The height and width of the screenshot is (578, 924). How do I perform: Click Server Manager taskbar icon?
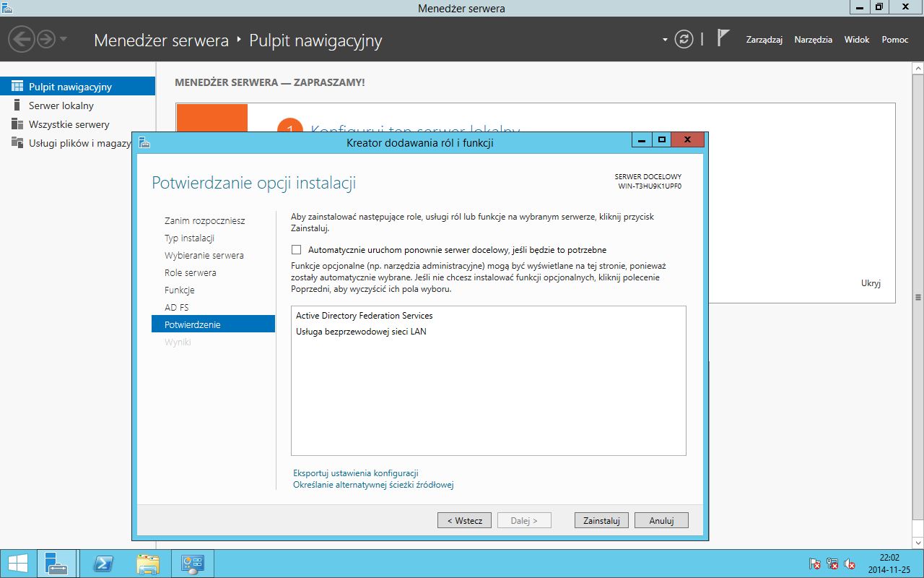click(56, 564)
